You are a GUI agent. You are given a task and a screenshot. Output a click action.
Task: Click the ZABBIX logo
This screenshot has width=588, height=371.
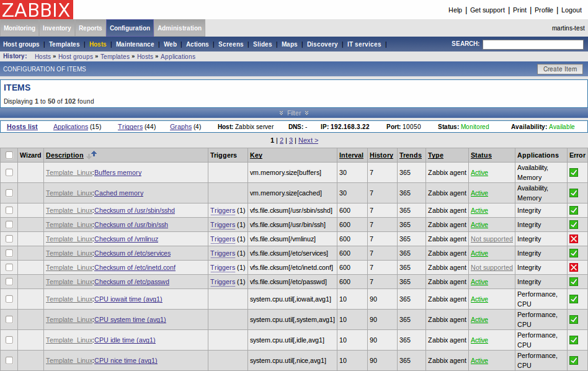click(x=37, y=9)
